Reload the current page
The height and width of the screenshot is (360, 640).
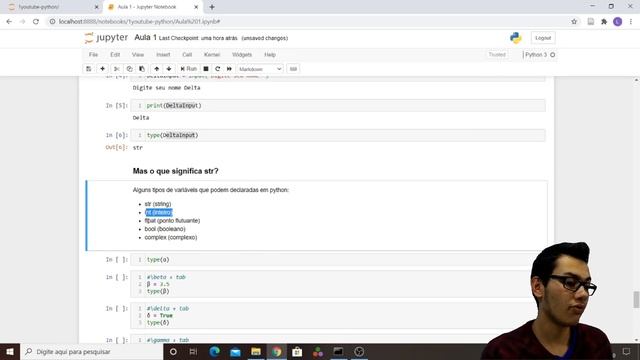click(x=36, y=21)
